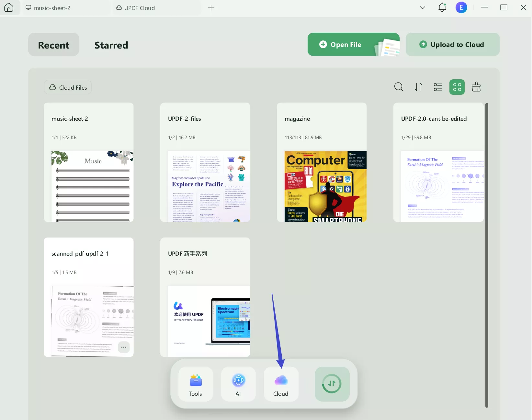This screenshot has width=532, height=420.
Task: Expand the tab list dropdown chevron
Action: point(422,8)
